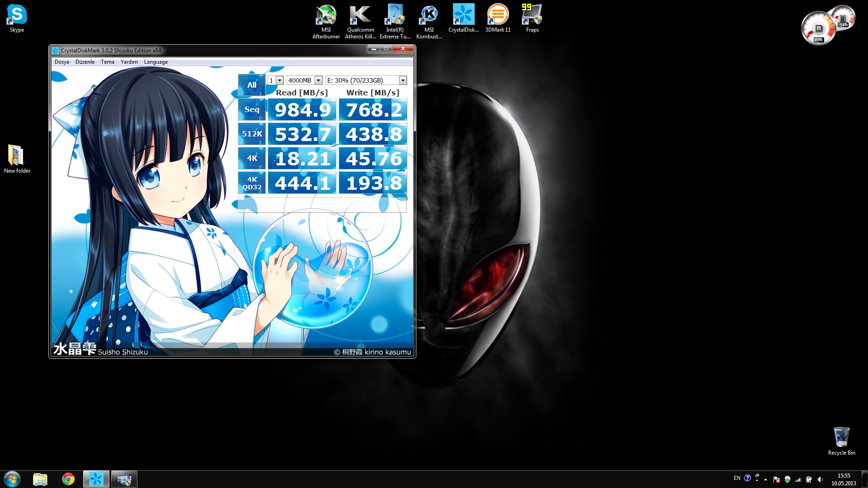Click the Seq write value 768.2
Screen dimensions: 868x488
tap(373, 110)
